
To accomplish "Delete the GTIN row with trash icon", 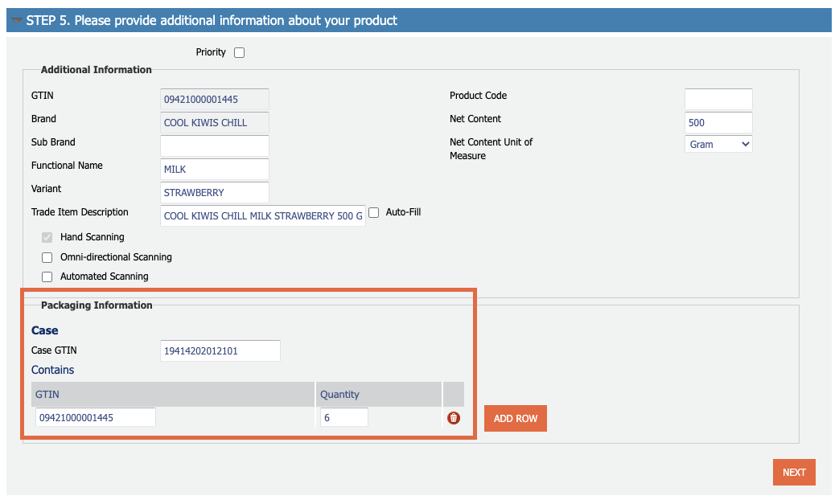I will point(453,418).
